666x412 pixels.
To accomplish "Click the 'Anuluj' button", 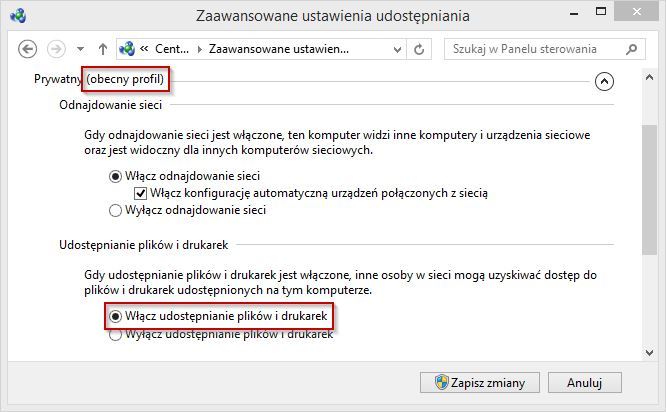I will tap(584, 383).
